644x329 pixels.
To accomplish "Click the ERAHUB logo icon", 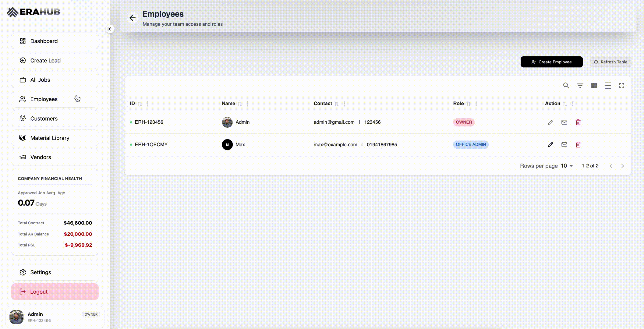I will [x=12, y=12].
